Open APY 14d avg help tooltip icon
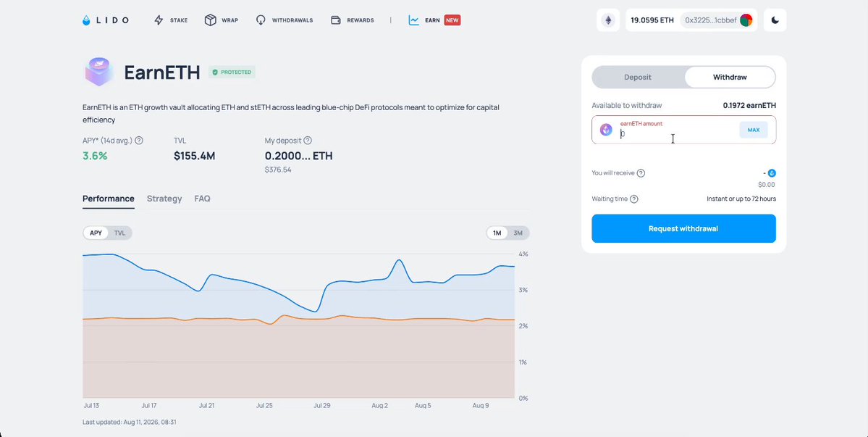The image size is (868, 437). pyautogui.click(x=139, y=141)
